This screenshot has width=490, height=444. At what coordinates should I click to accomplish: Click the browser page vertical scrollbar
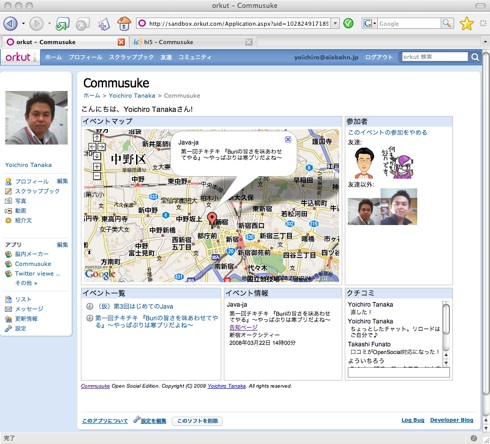point(485,223)
